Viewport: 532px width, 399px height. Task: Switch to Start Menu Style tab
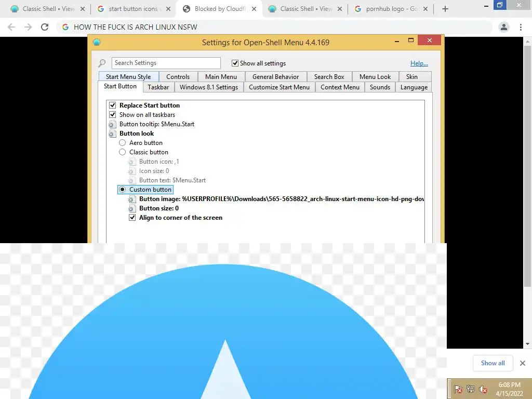tap(128, 77)
